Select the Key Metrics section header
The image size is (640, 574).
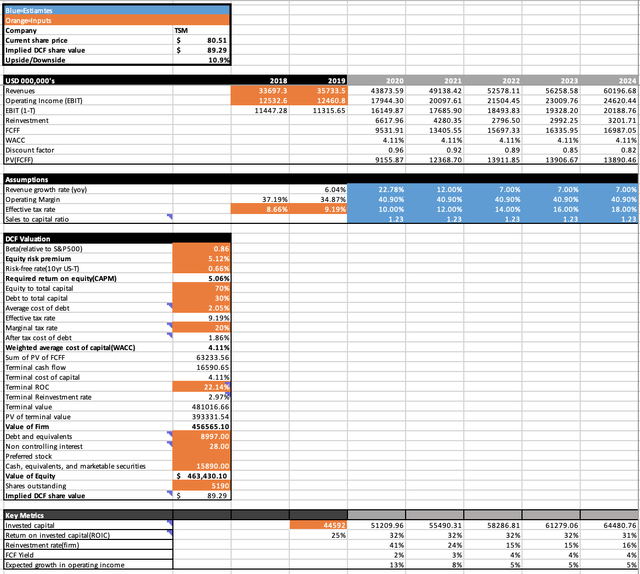(87, 512)
